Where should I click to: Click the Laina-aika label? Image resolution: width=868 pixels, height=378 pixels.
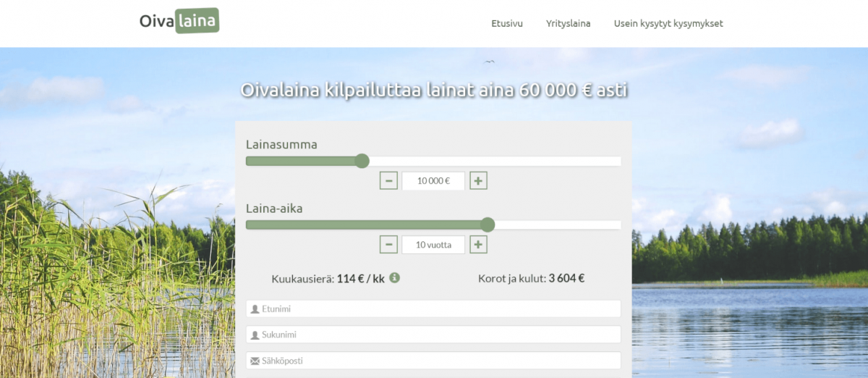(274, 208)
